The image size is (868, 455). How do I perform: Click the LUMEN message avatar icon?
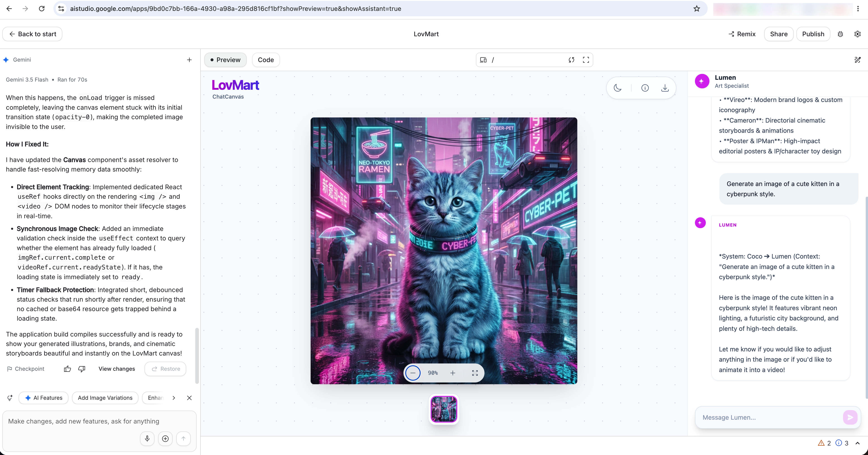[x=700, y=223]
